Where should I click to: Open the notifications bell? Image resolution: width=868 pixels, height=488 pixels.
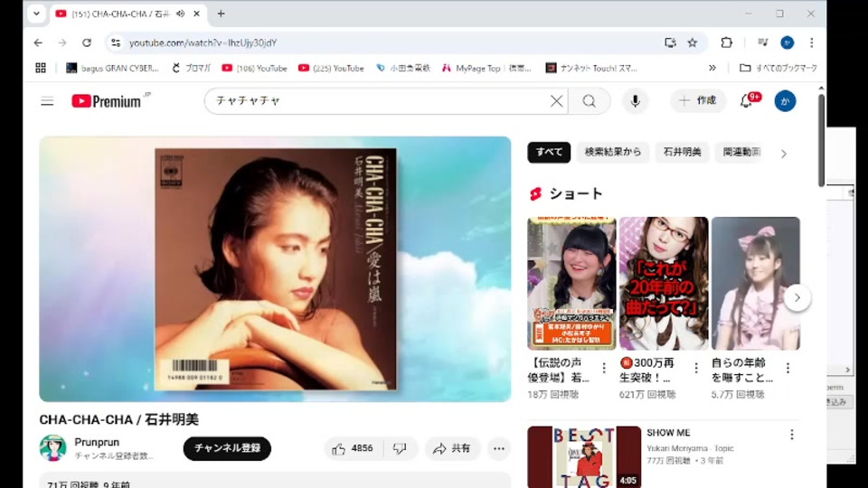[747, 100]
